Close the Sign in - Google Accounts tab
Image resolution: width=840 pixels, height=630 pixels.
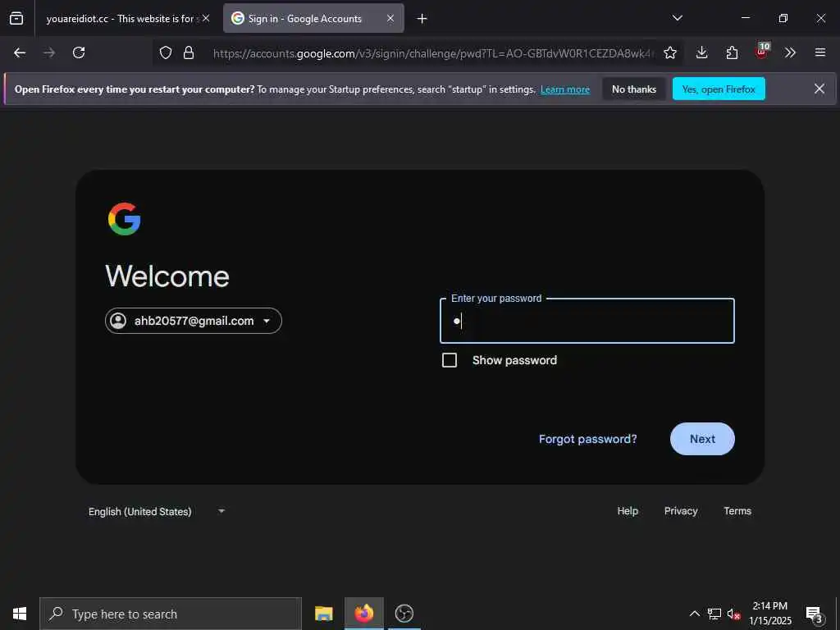pyautogui.click(x=390, y=18)
